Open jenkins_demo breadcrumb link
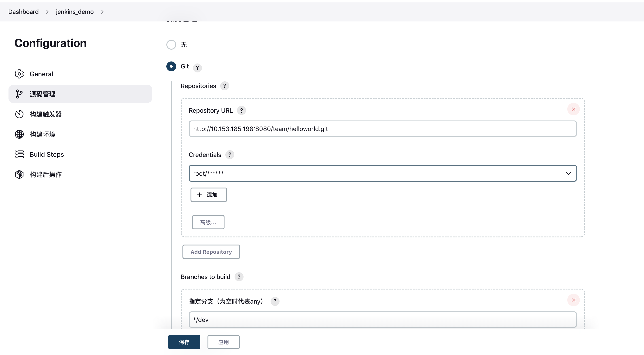644x355 pixels. click(75, 12)
